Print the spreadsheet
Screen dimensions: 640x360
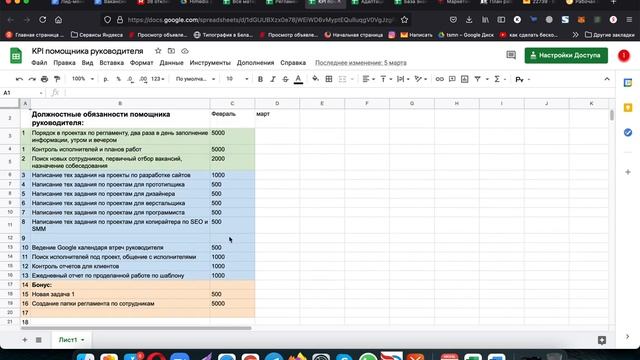(x=44, y=79)
